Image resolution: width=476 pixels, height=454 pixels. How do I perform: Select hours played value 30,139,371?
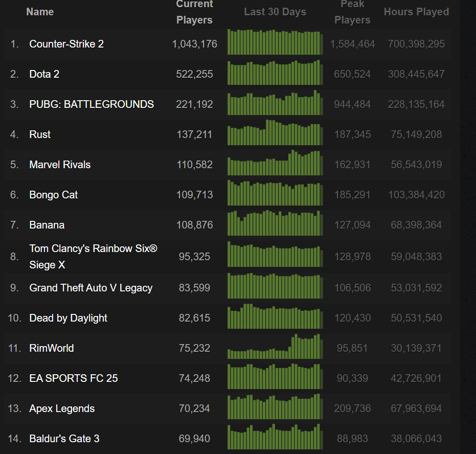point(416,348)
